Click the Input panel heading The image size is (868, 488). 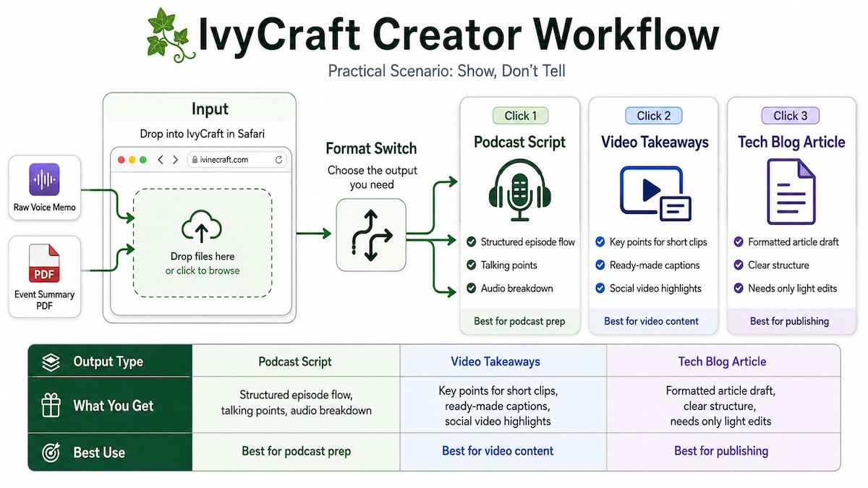(x=210, y=109)
